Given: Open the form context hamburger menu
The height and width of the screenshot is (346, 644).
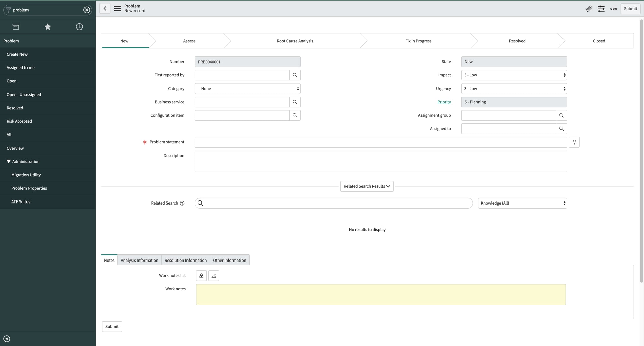Looking at the screenshot, I should pyautogui.click(x=117, y=9).
